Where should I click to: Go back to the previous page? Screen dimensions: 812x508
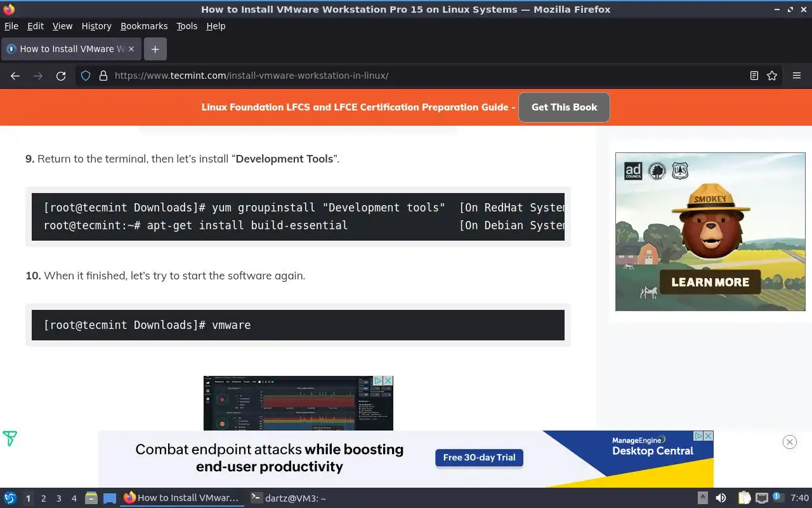coord(15,76)
